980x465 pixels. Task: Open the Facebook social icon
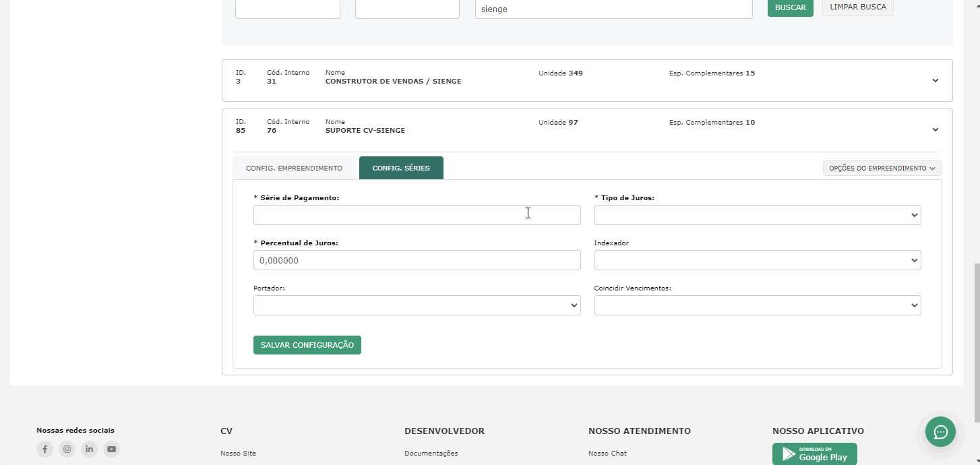click(44, 449)
